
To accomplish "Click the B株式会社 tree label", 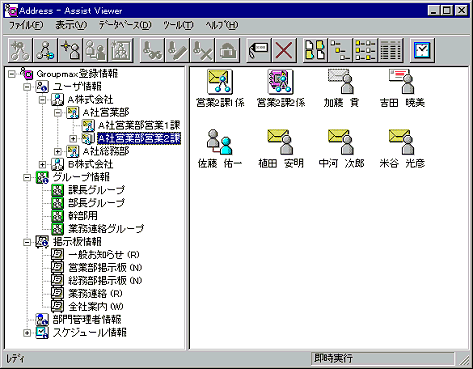I will tap(90, 164).
